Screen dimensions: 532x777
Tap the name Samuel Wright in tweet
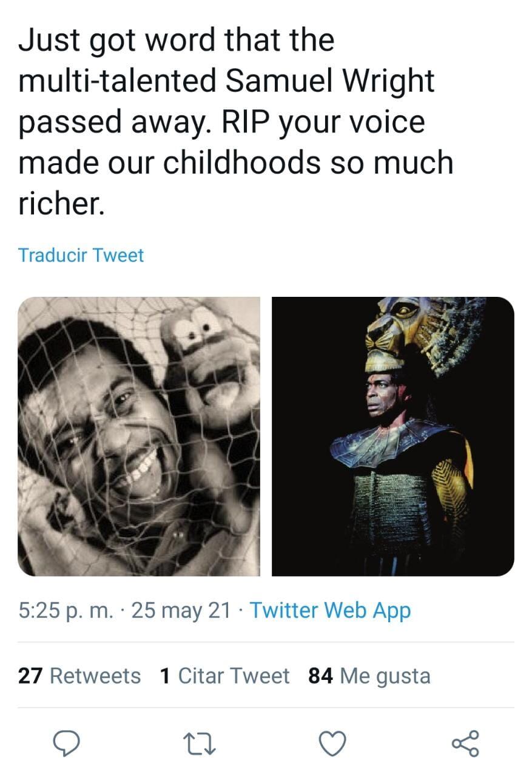[330, 81]
